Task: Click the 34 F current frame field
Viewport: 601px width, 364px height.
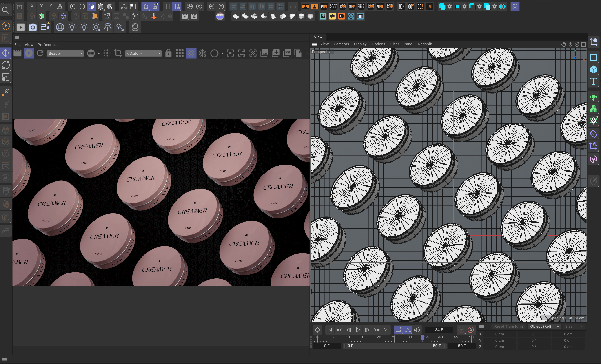Action: pos(439,330)
